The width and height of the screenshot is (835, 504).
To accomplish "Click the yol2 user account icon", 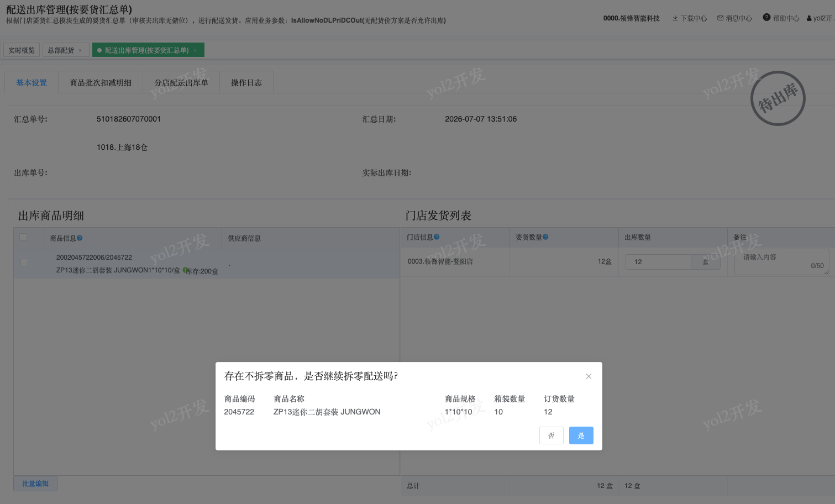I will coord(809,18).
